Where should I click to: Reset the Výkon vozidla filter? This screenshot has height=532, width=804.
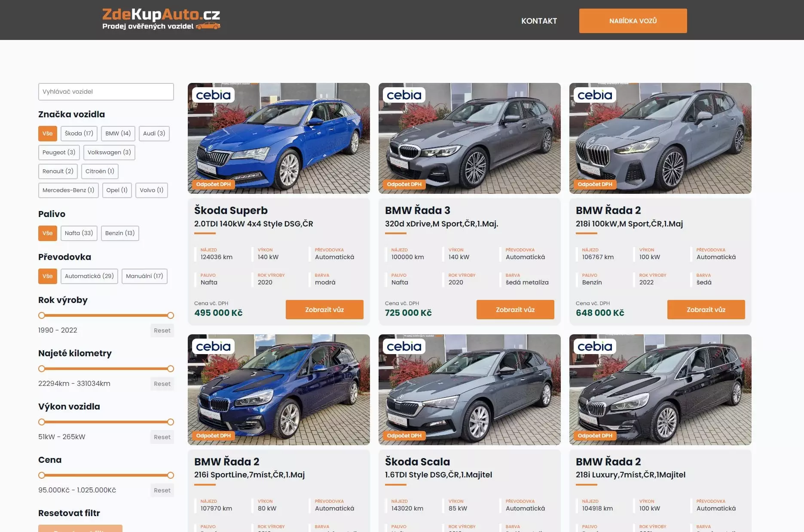pos(162,437)
